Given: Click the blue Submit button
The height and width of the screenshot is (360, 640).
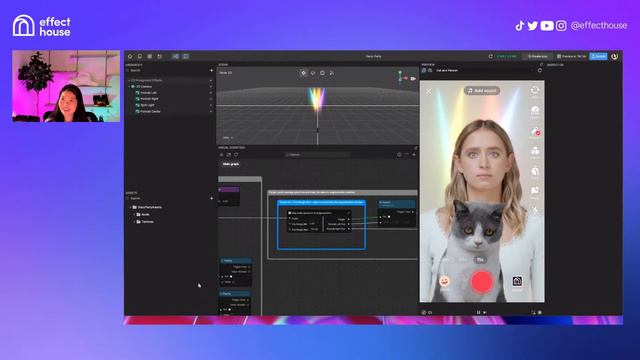Looking at the screenshot, I should click(598, 56).
